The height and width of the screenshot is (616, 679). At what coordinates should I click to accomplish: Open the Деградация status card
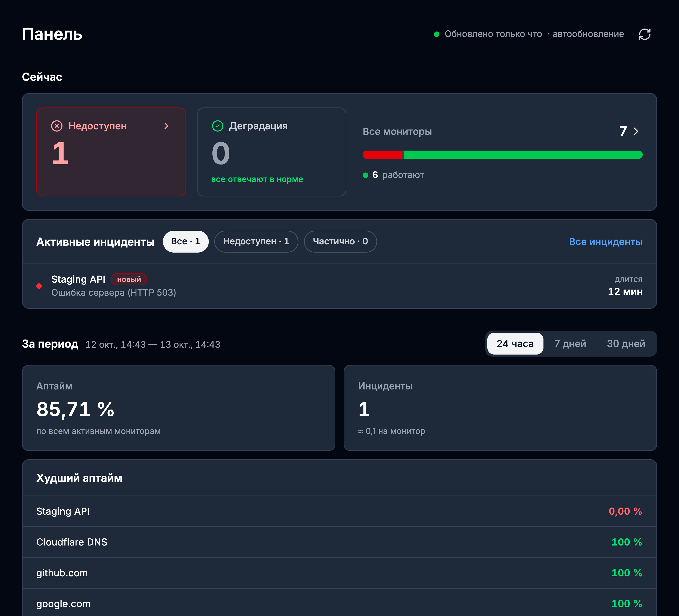272,152
